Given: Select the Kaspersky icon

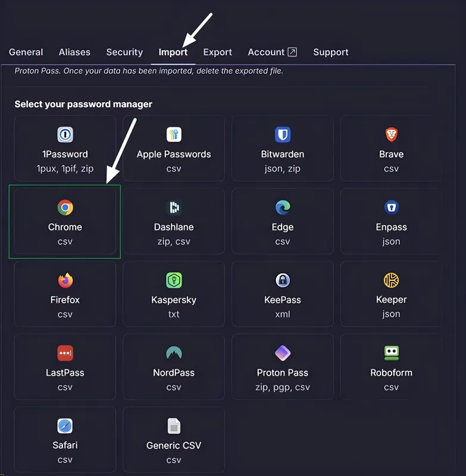Looking at the screenshot, I should point(173,280).
